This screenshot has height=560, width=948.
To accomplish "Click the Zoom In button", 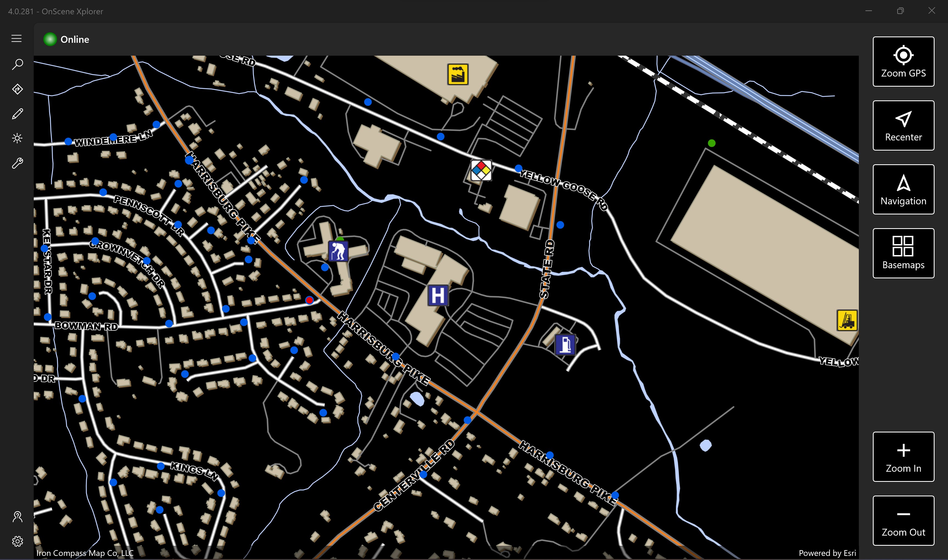I will (903, 457).
